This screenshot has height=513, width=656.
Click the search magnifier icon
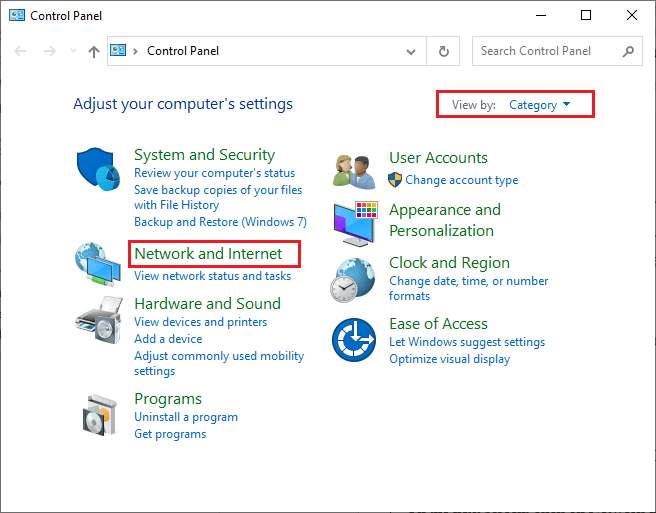(628, 51)
